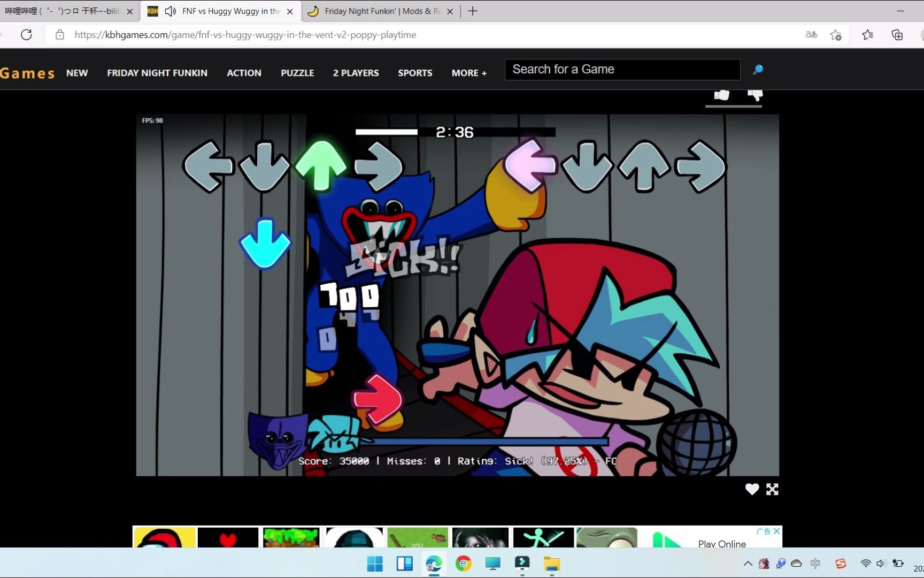Viewport: 924px width, 578px height.
Task: Click the Search for a Game field
Action: 622,70
